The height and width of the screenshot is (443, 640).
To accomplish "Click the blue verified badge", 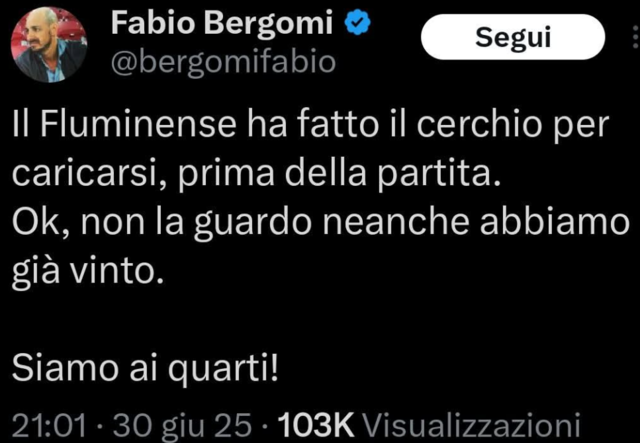I will click(358, 23).
